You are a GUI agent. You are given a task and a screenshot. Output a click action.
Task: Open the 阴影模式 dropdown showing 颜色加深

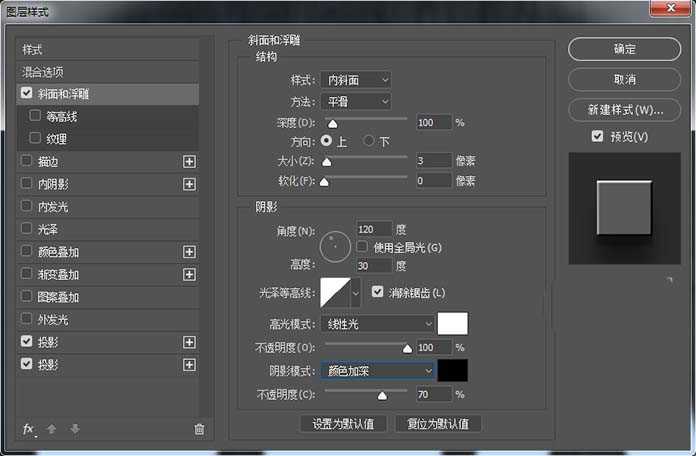[x=378, y=370]
